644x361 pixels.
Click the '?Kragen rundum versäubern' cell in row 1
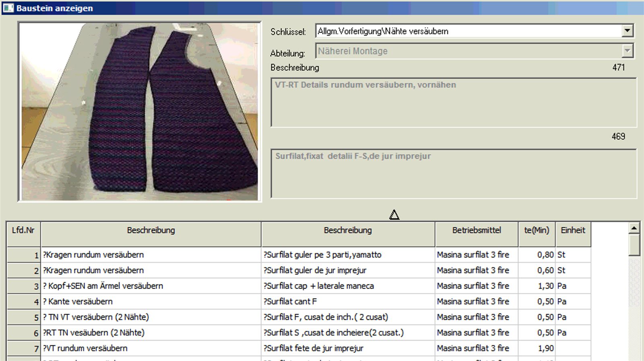pyautogui.click(x=151, y=255)
